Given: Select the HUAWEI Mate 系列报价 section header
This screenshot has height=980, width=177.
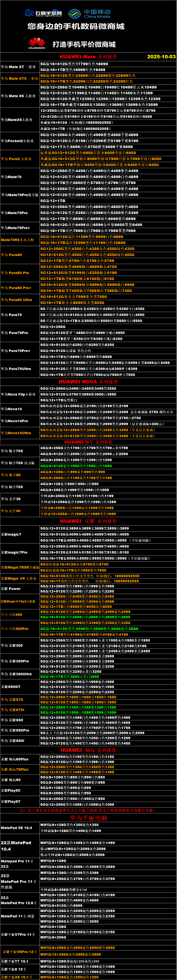Looking at the screenshot, I should [x=88, y=57].
